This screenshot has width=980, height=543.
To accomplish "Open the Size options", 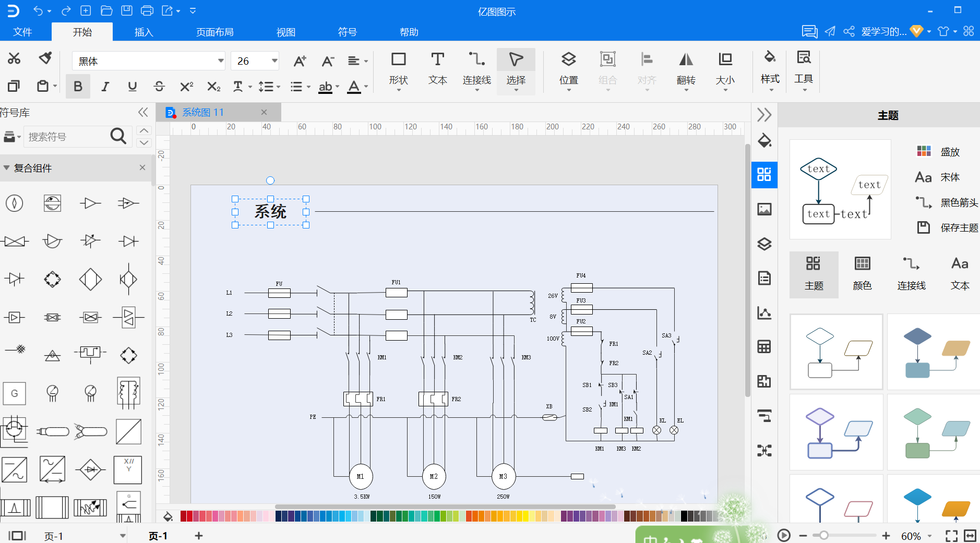I will click(x=725, y=70).
